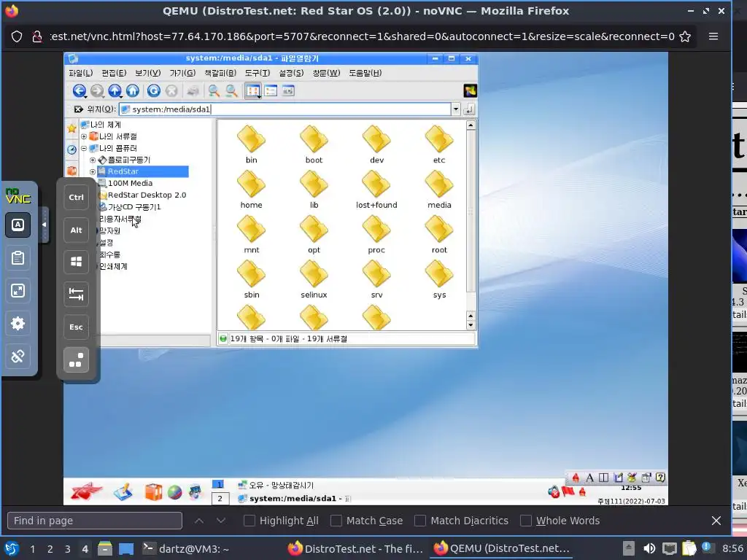The height and width of the screenshot is (560, 747).
Task: Switch to system:/media/sda1 taskbar entry
Action: [x=295, y=499]
